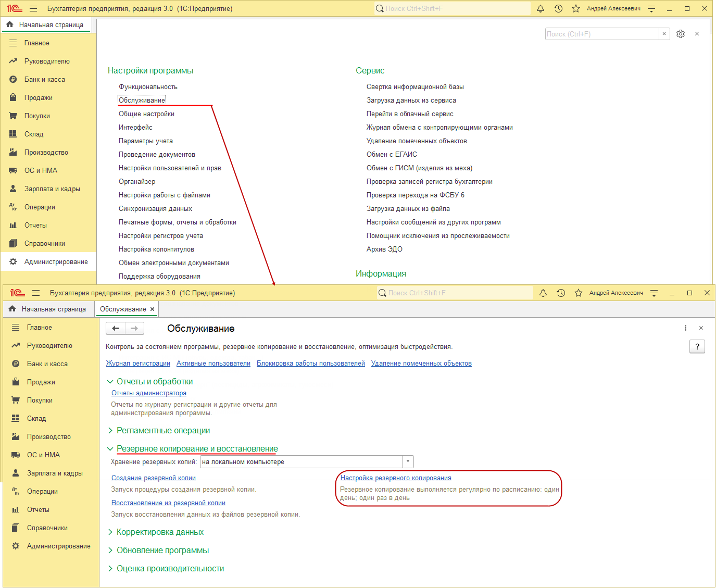This screenshot has width=716, height=588.
Task: Click global search field in lower window
Action: pos(455,293)
